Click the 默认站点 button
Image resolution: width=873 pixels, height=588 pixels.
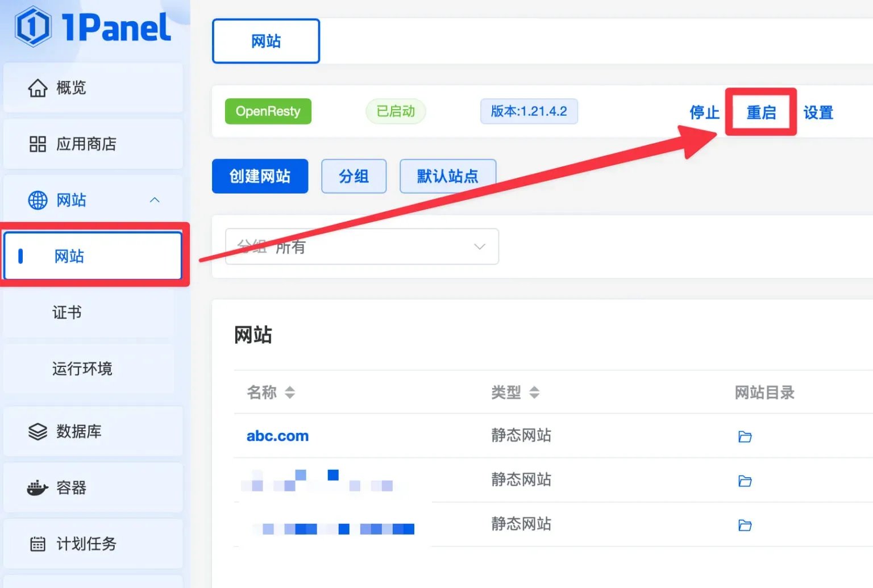tap(448, 176)
